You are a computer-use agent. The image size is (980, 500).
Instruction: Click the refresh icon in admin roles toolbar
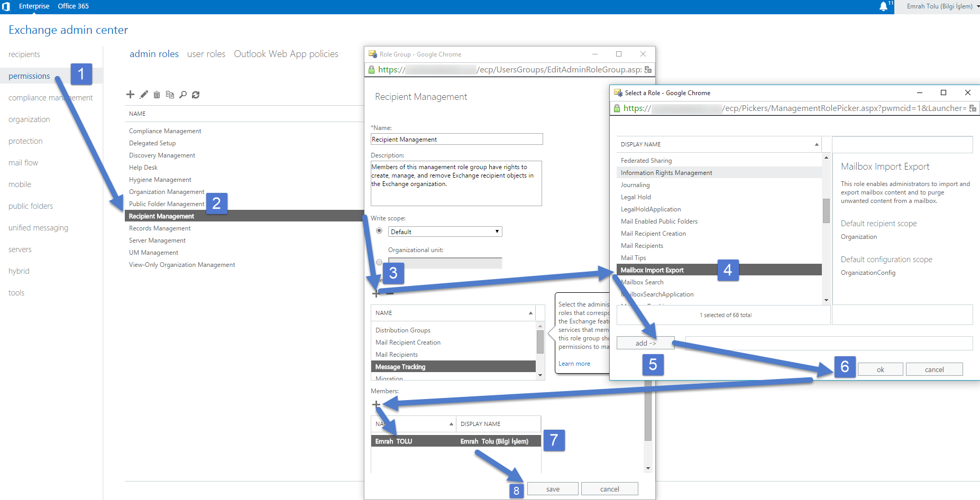tap(196, 95)
